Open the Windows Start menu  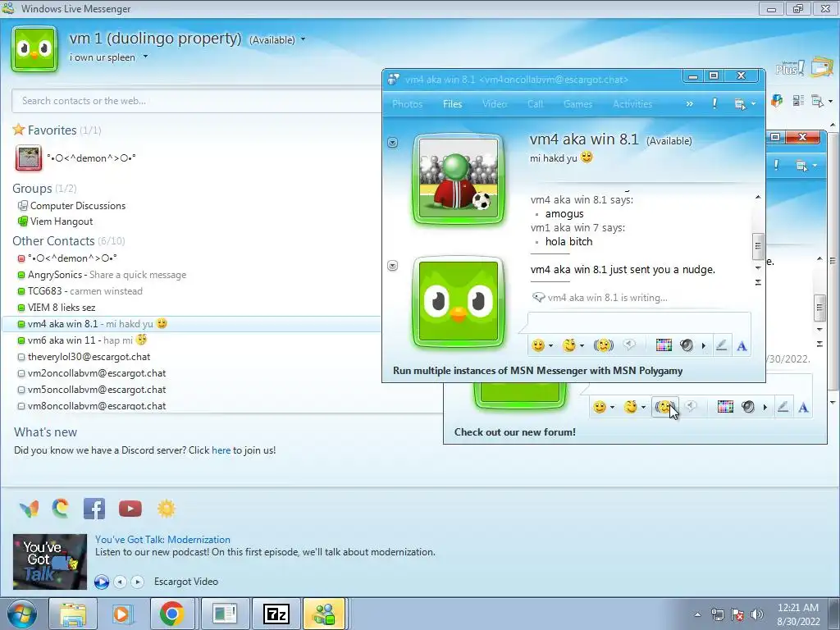click(21, 614)
